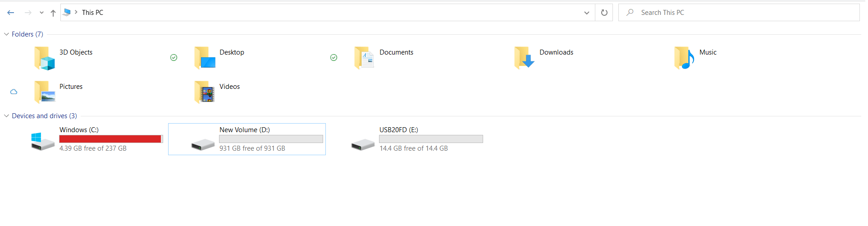
Task: Open the 3D Objects folder icon
Action: [x=44, y=58]
